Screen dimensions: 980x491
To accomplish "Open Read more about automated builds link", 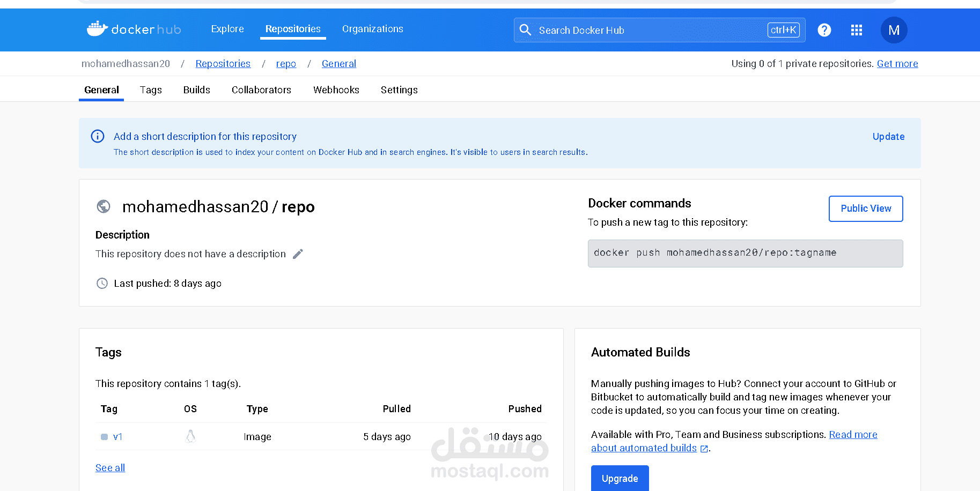I will [734, 441].
